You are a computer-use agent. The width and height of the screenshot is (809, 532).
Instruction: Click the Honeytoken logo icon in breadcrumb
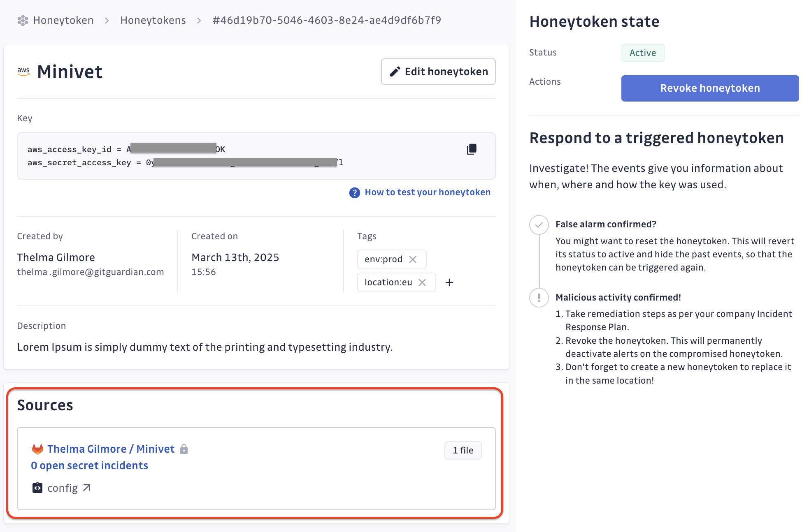click(x=23, y=20)
